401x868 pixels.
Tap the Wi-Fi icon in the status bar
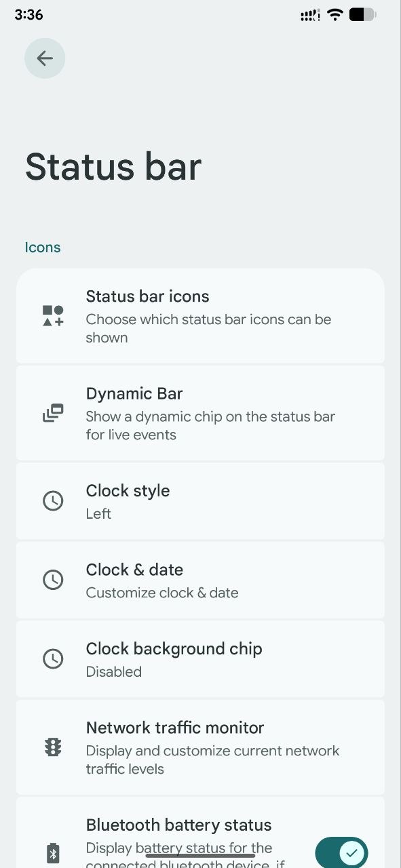(x=335, y=14)
